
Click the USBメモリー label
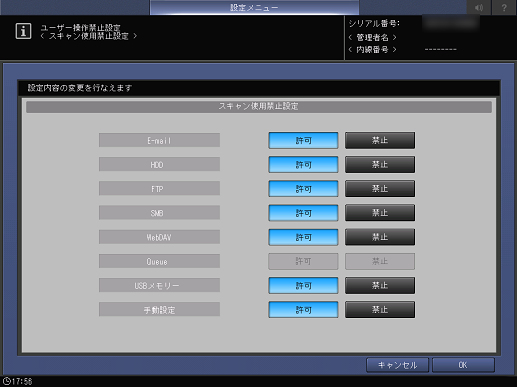tap(159, 286)
